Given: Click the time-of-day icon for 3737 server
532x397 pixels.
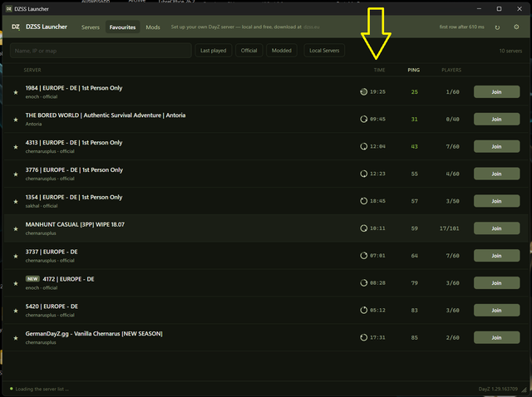Looking at the screenshot, I should click(363, 256).
